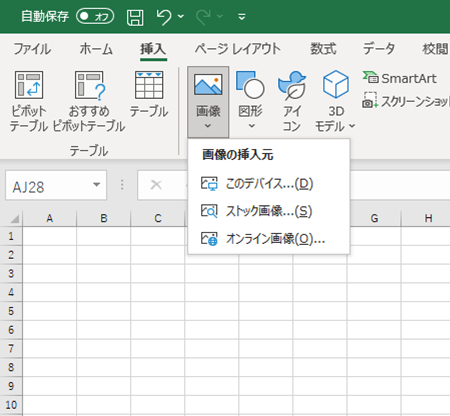Open the Customize Quick Access Toolbar dropdown
The width and height of the screenshot is (450, 416).
242,16
